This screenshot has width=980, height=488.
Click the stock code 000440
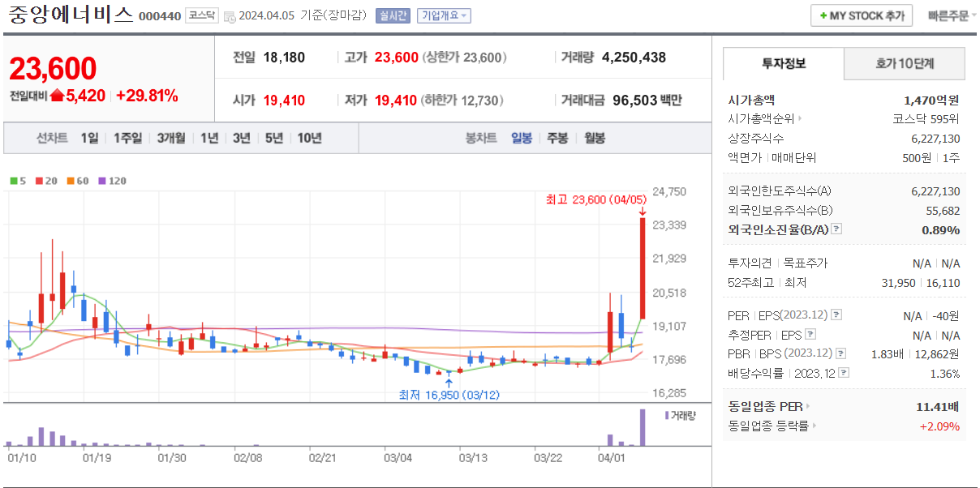pos(160,16)
